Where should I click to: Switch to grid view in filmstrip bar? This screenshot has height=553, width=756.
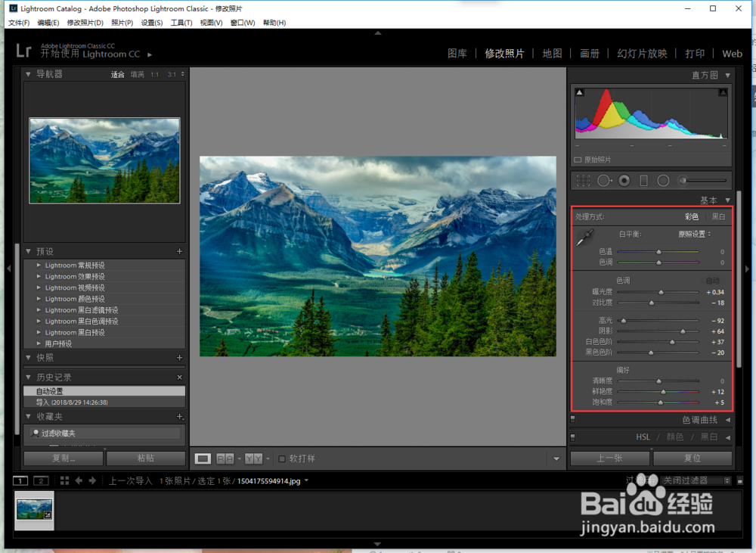tap(64, 480)
